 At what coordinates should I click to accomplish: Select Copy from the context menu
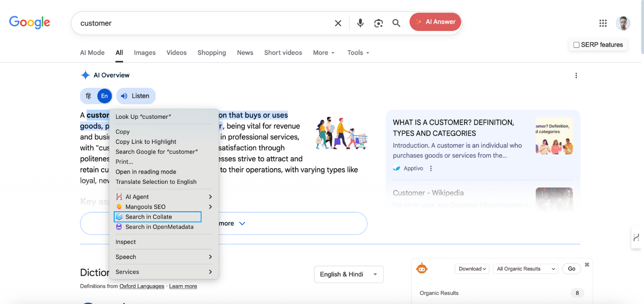(163, 132)
